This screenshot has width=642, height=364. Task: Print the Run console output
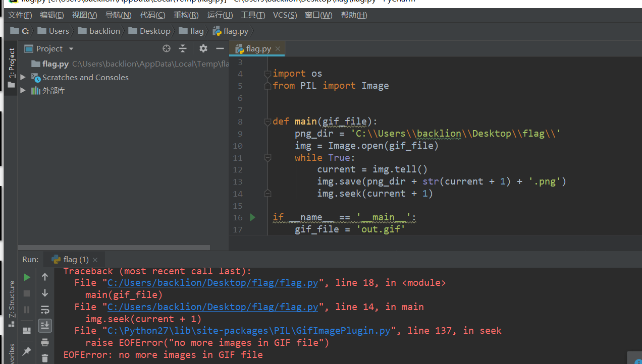pos(45,342)
